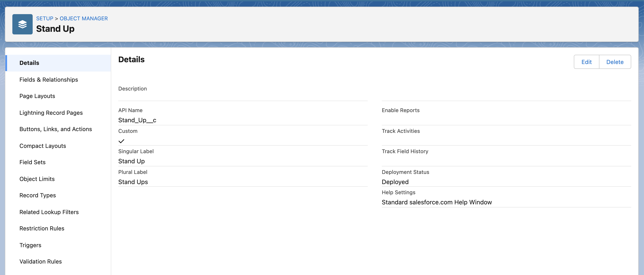The height and width of the screenshot is (275, 644).
Task: Open Record Types
Action: click(38, 195)
